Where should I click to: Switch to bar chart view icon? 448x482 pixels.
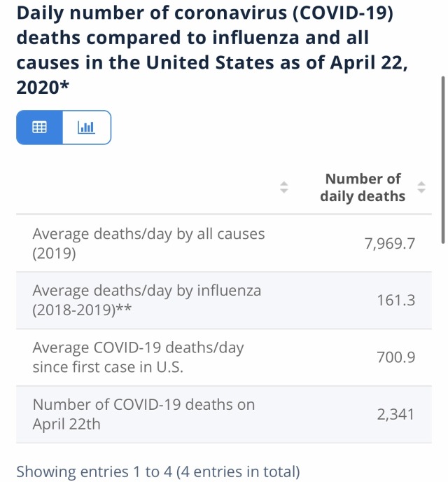(x=86, y=127)
